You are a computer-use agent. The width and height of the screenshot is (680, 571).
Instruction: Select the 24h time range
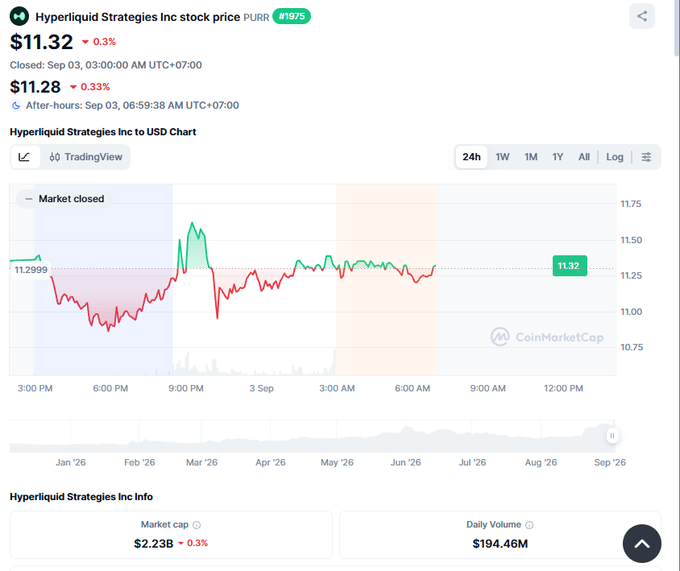471,157
